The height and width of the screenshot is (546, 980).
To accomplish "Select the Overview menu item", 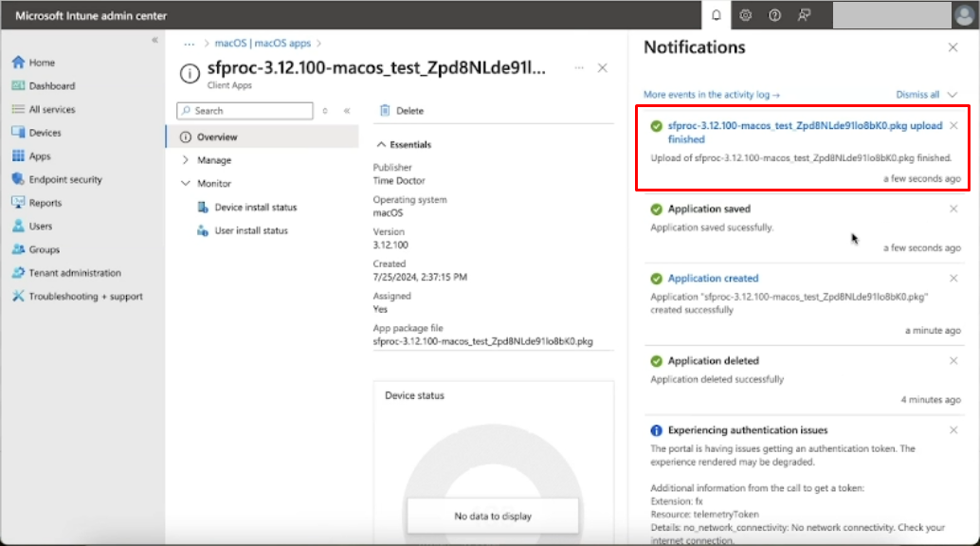I will coord(263,136).
